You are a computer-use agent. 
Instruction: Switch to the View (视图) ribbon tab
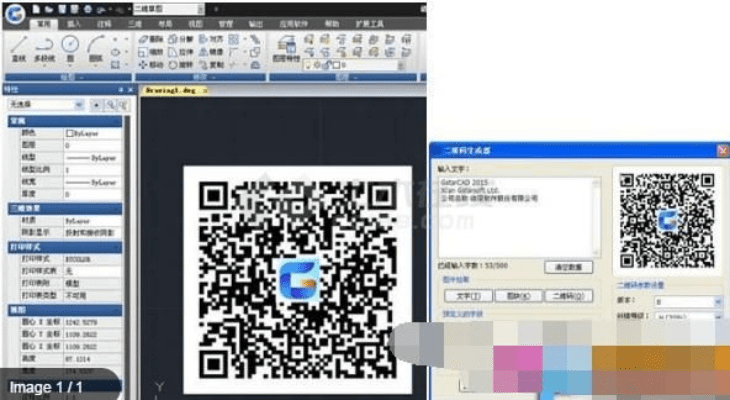(x=195, y=20)
